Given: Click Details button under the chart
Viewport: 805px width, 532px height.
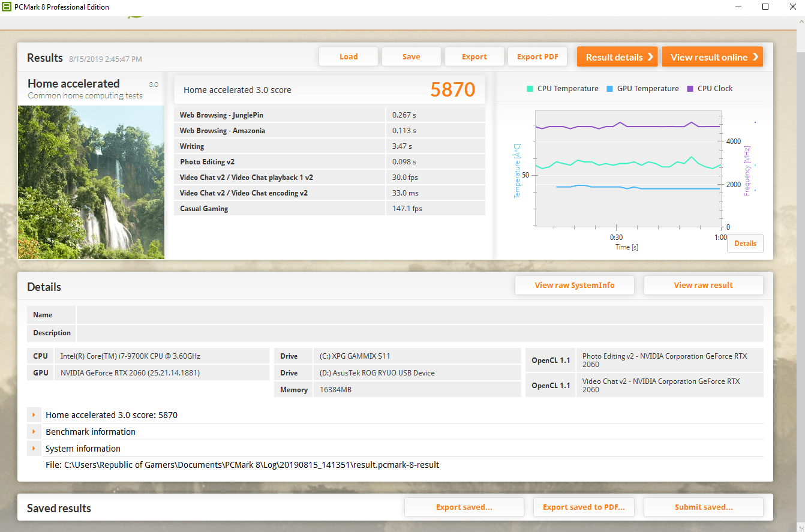Looking at the screenshot, I should 745,244.
